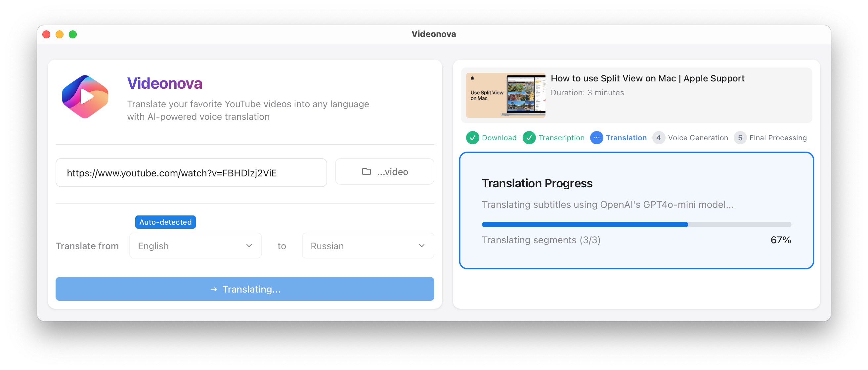Click the YouTube URL input field
The image size is (868, 370).
pos(193,172)
